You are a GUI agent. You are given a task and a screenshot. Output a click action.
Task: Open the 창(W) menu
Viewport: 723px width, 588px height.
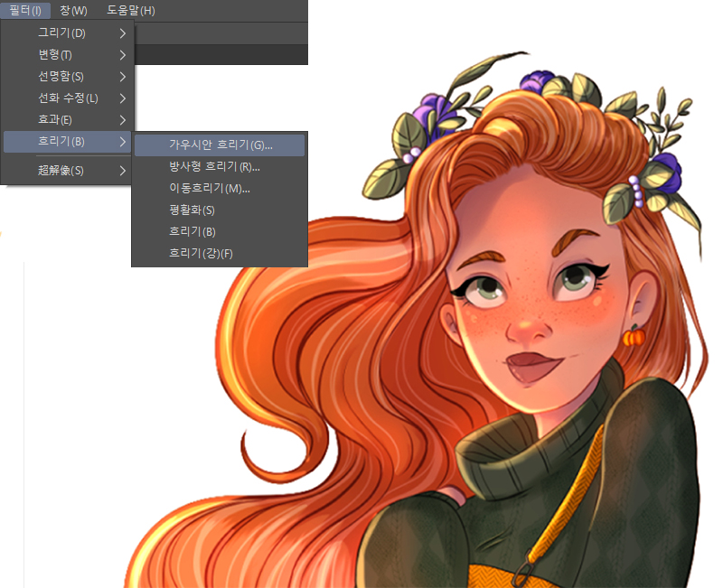[x=73, y=10]
